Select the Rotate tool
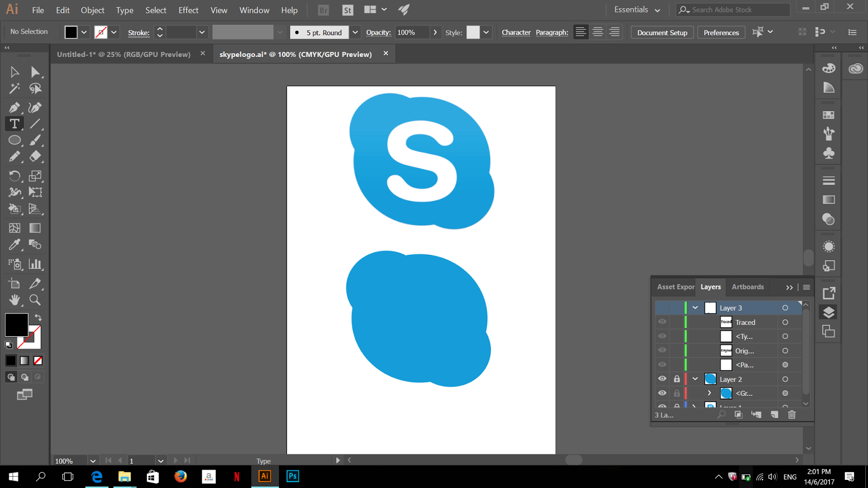 pyautogui.click(x=15, y=176)
